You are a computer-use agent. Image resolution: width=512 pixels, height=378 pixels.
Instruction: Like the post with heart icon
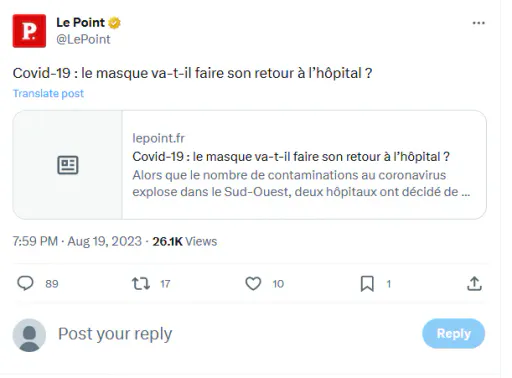(x=253, y=284)
